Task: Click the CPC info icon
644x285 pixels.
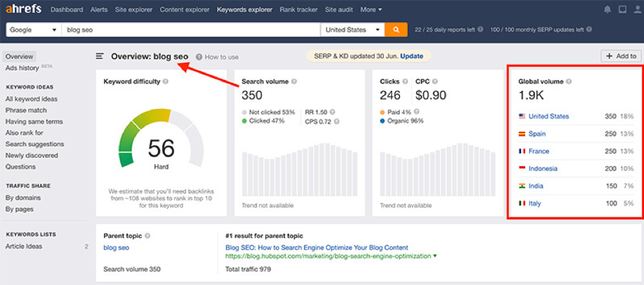Action: 435,81
